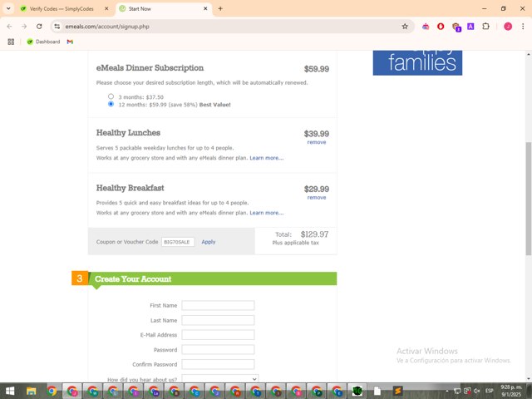
Task: Click the Password field
Action: [x=218, y=349]
